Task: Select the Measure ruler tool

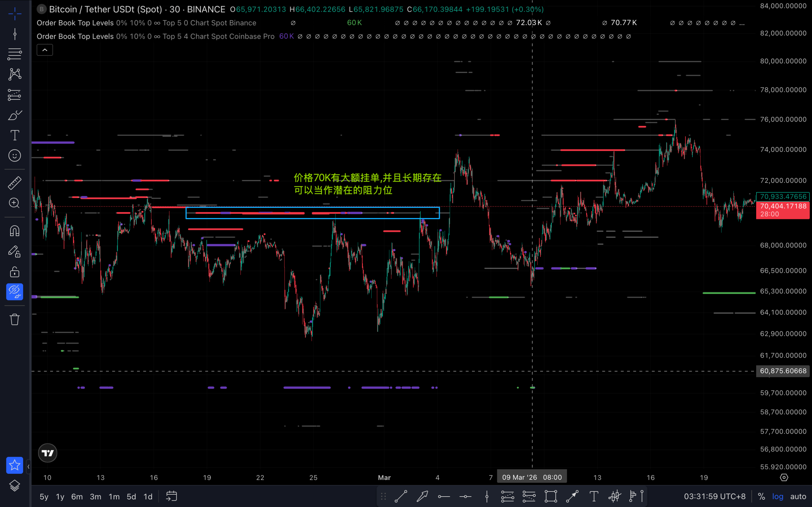Action: [15, 183]
